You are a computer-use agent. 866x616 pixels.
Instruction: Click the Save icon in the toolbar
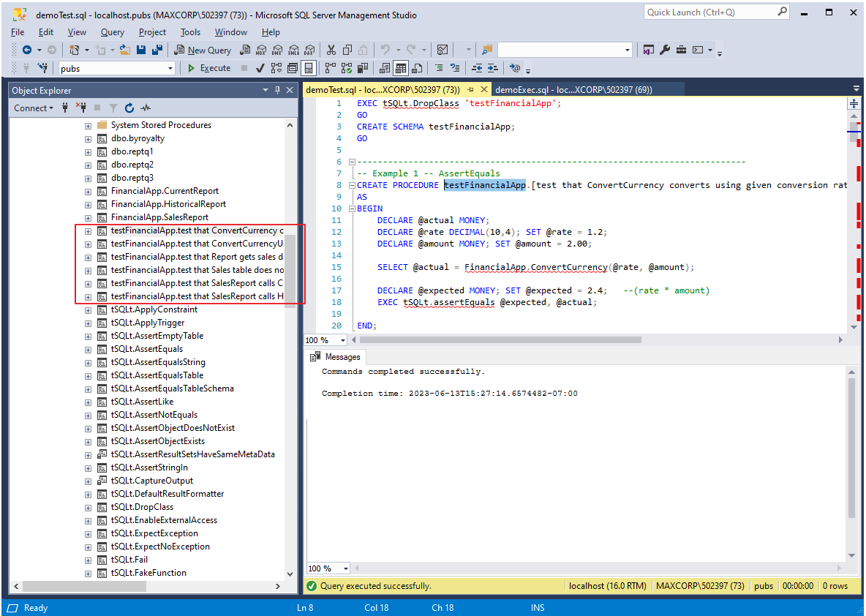(x=140, y=50)
